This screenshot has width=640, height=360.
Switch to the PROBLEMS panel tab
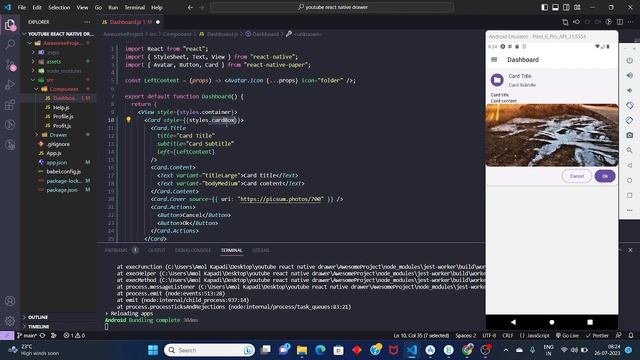pos(116,250)
